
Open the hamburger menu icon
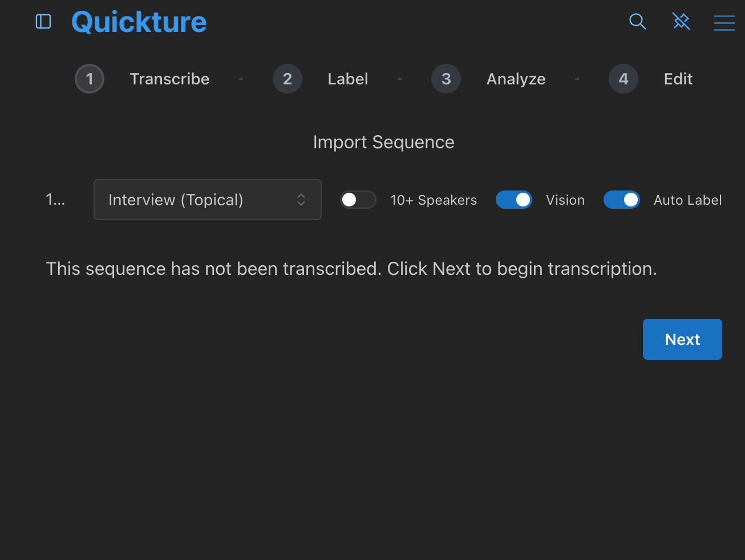tap(724, 22)
